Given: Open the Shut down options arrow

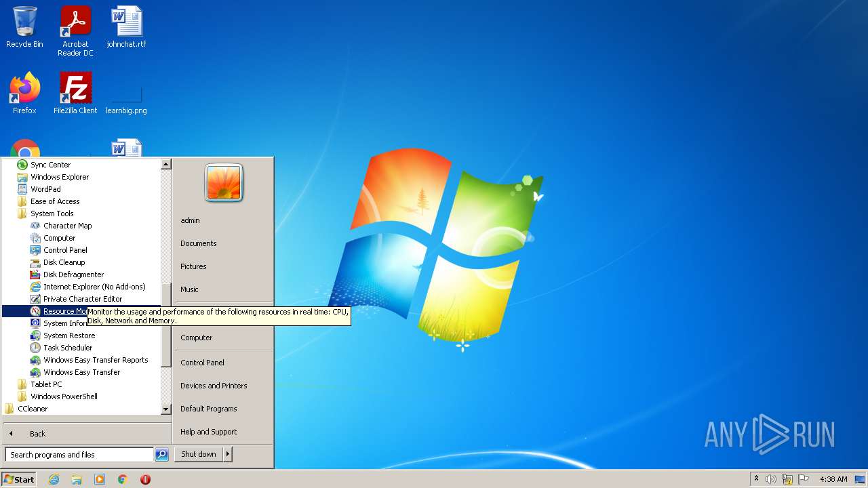Looking at the screenshot, I should pyautogui.click(x=228, y=454).
